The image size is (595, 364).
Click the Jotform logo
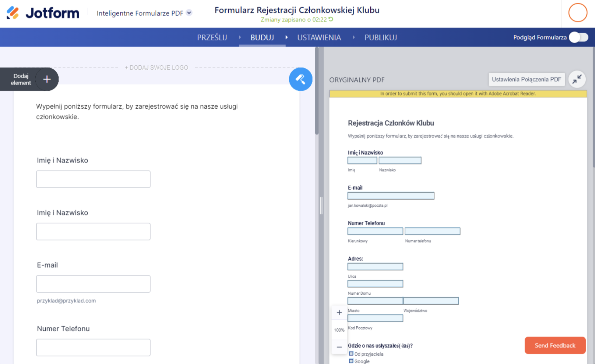(43, 13)
